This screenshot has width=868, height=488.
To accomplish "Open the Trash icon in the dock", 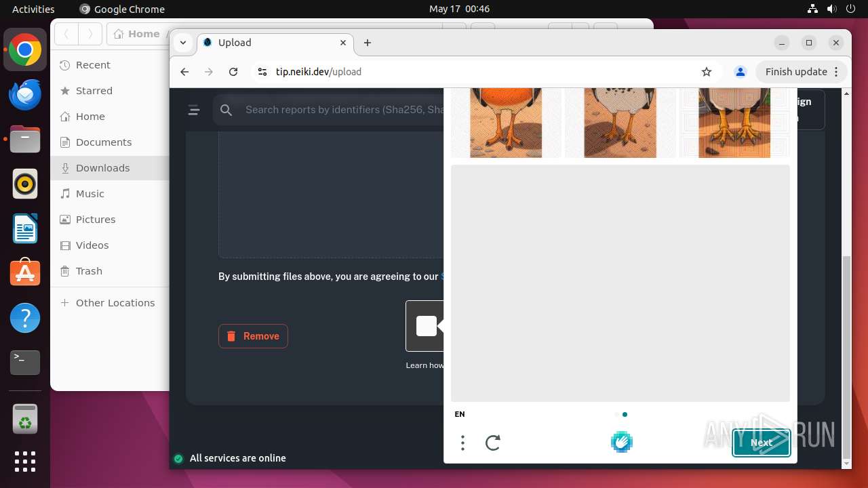I will [25, 419].
